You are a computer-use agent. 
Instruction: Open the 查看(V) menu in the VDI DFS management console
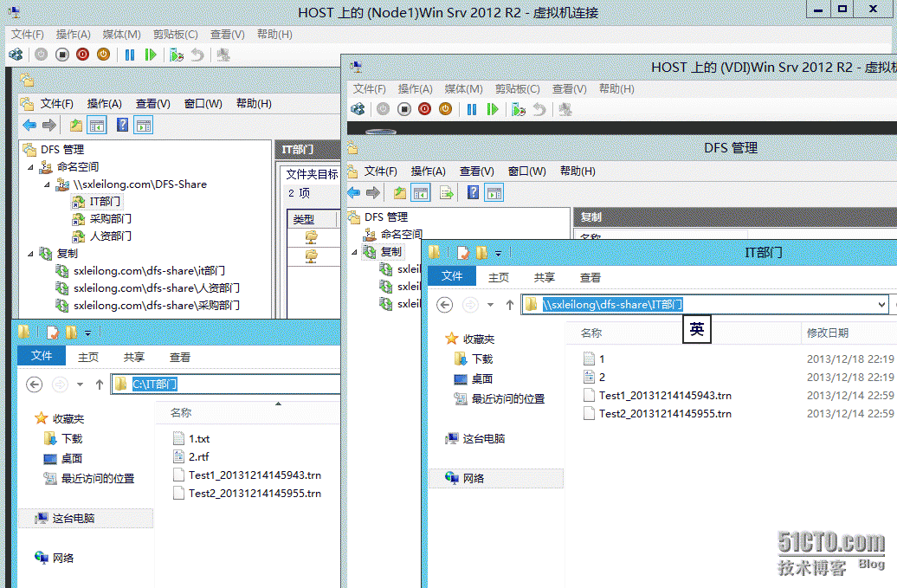(476, 171)
